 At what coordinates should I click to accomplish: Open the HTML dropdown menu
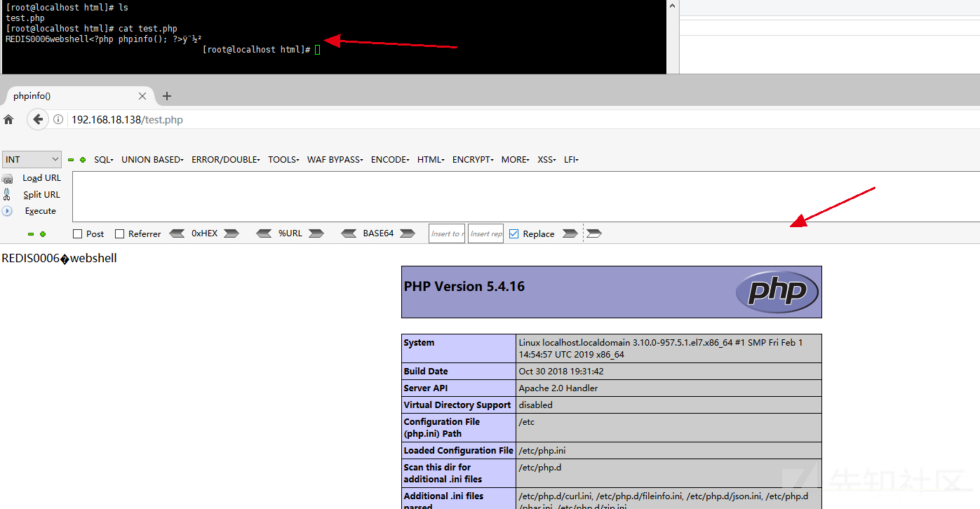[x=431, y=160]
